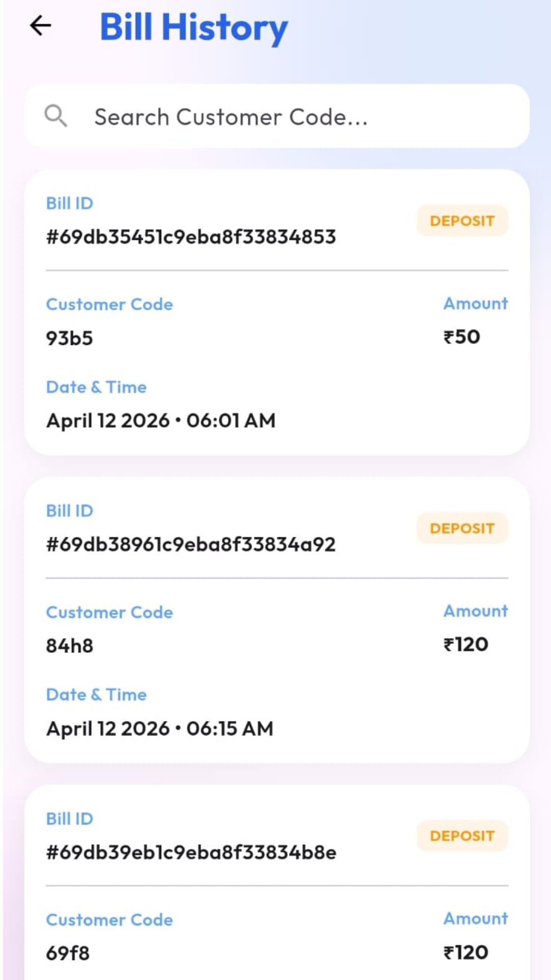
Task: Click customer code 93b5
Action: click(x=69, y=338)
